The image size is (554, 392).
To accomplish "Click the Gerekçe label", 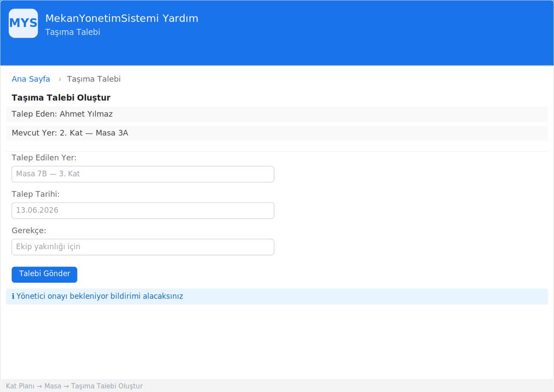I will pos(29,231).
